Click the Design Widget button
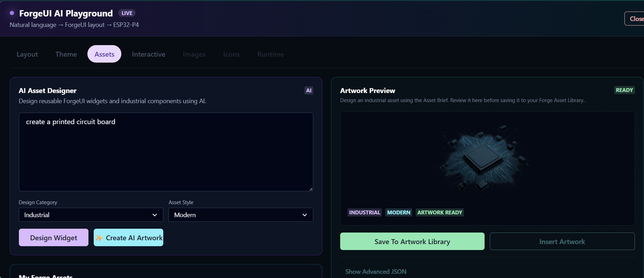The height and width of the screenshot is (278, 644). (53, 238)
